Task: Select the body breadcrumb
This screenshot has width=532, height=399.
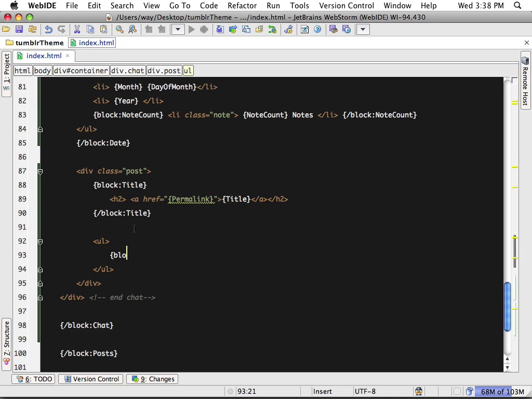Action: click(43, 71)
